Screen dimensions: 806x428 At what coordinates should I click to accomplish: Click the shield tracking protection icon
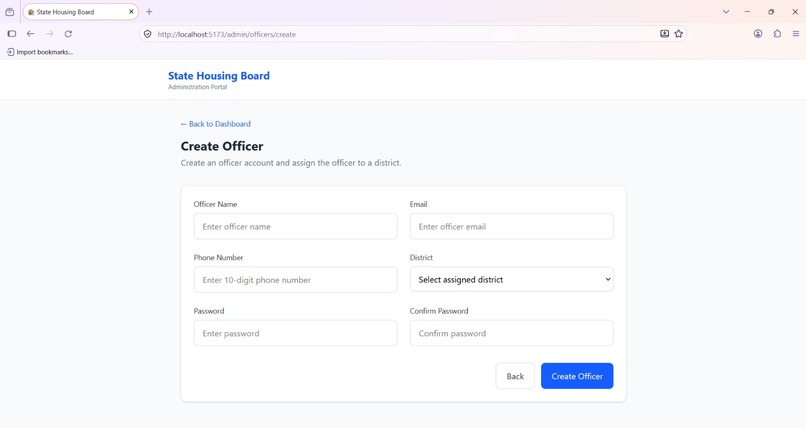point(148,34)
